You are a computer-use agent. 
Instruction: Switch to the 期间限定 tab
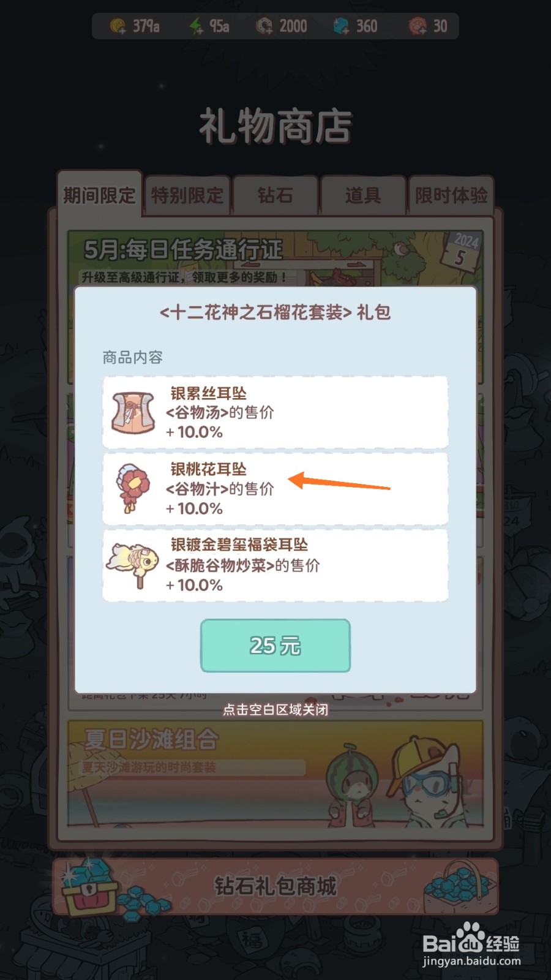pyautogui.click(x=99, y=195)
